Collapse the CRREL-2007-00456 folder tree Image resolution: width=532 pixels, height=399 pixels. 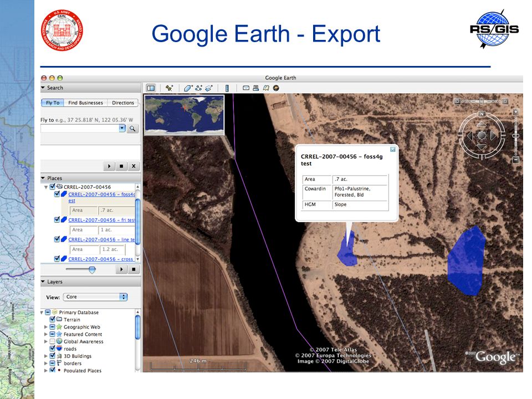[x=46, y=187]
